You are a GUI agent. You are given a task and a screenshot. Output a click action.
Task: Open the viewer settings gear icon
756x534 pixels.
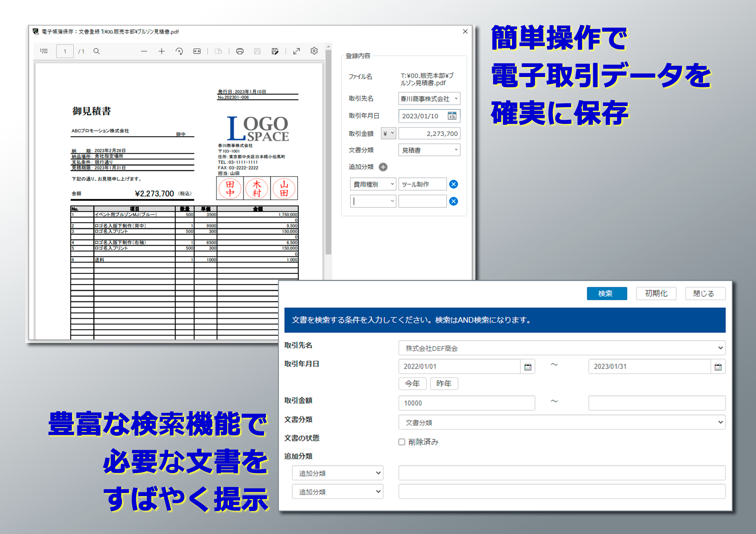314,51
